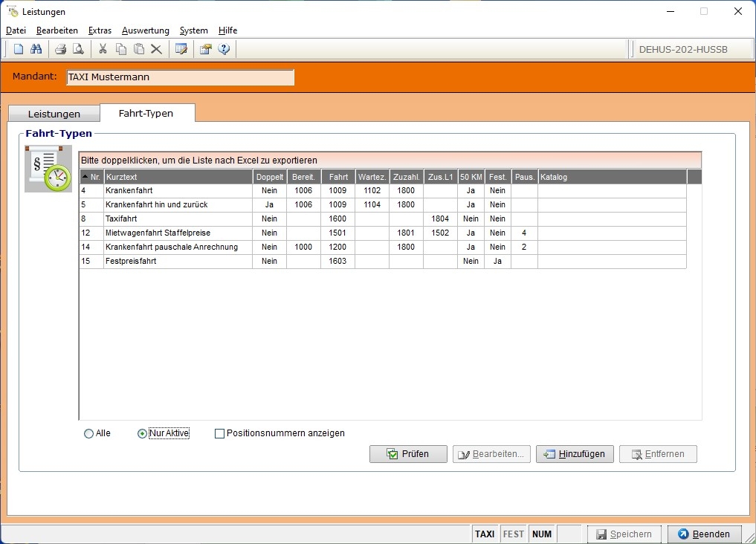Select the Krankenfahrt hin und zurück row
756x544 pixels.
[x=383, y=205]
